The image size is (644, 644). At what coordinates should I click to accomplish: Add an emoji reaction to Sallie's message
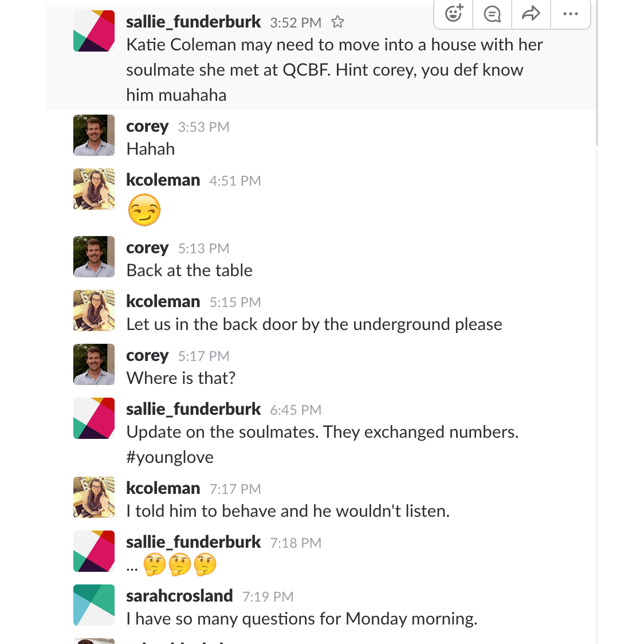(454, 13)
